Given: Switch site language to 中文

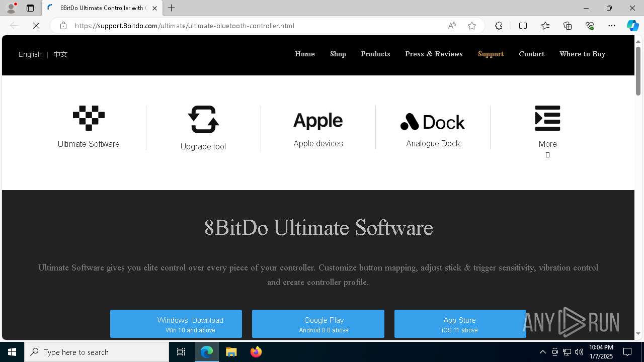Looking at the screenshot, I should click(x=60, y=54).
